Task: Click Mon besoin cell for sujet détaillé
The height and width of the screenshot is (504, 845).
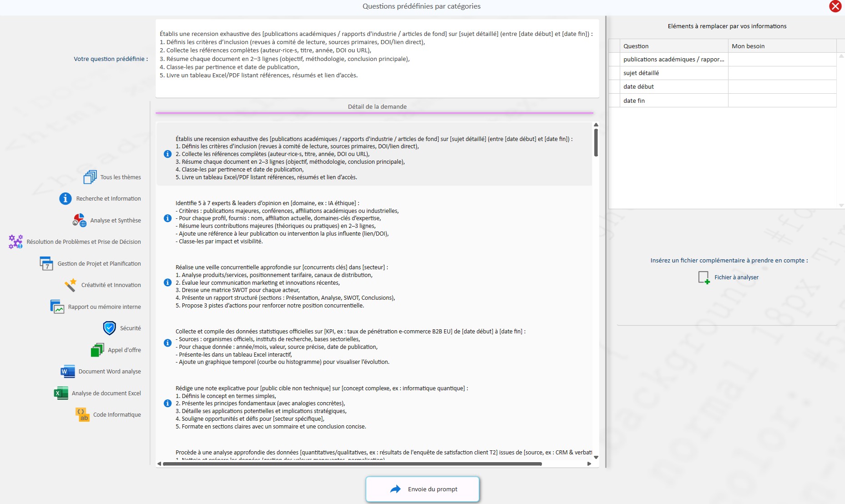Action: point(782,73)
